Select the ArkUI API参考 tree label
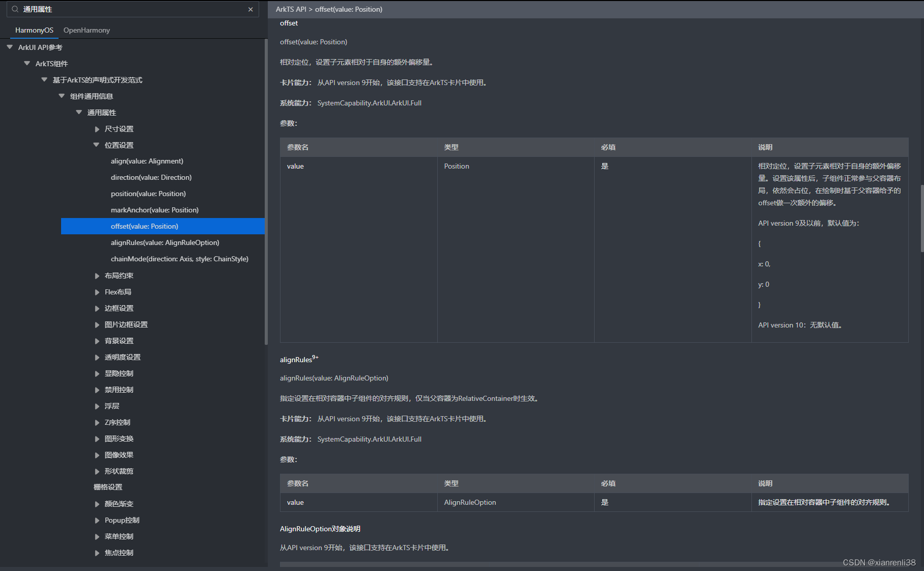This screenshot has height=571, width=924. click(40, 47)
